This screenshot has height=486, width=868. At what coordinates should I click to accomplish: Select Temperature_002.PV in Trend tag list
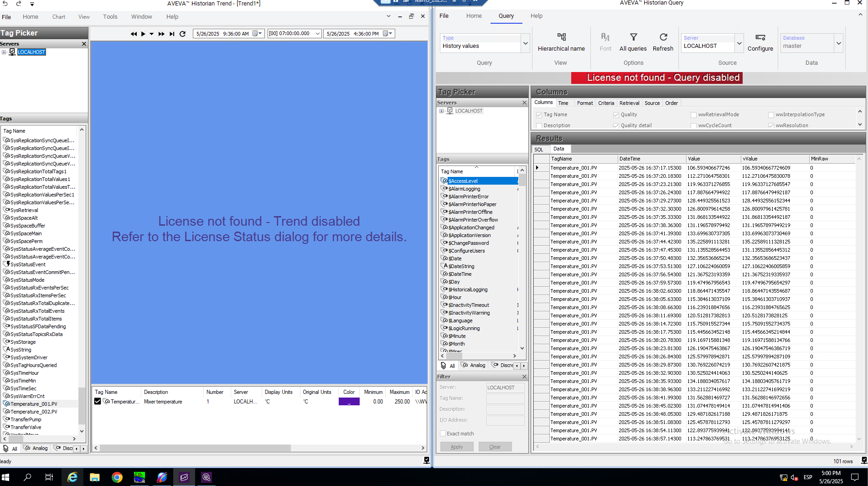(x=34, y=412)
